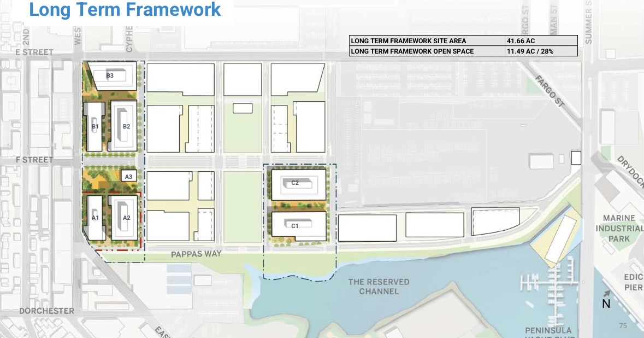Click the Long Term Framework title

point(125,10)
